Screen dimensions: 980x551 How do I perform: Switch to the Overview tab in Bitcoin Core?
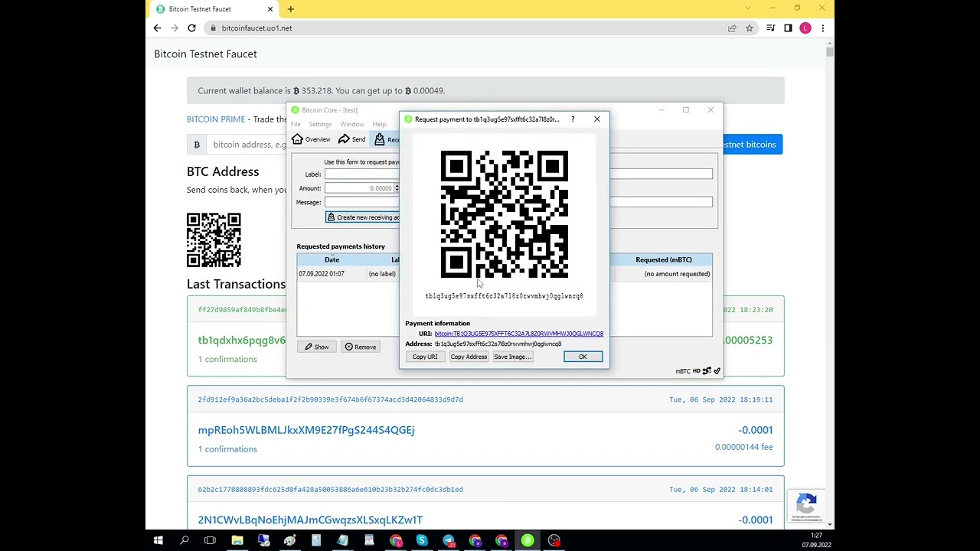point(311,139)
